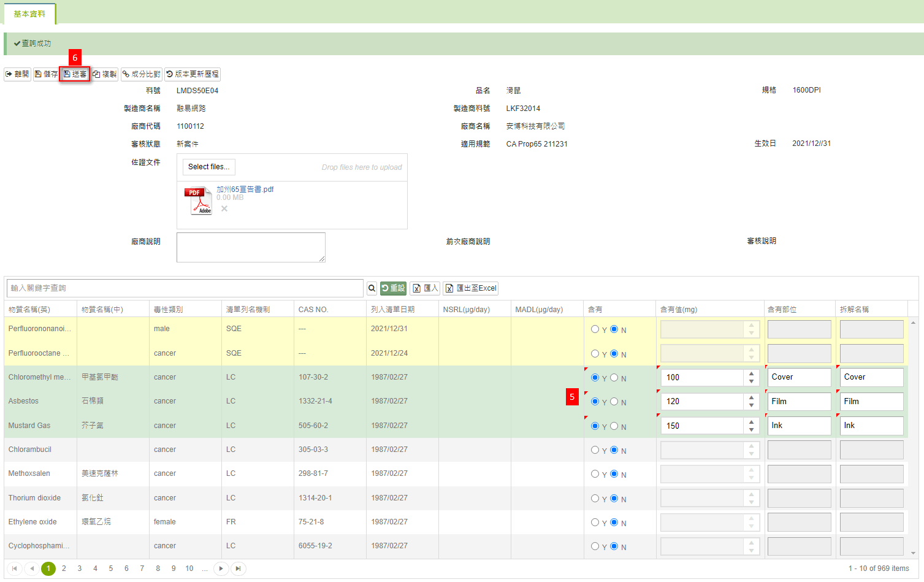Select Y radio for Chlorambucil row

coord(595,450)
